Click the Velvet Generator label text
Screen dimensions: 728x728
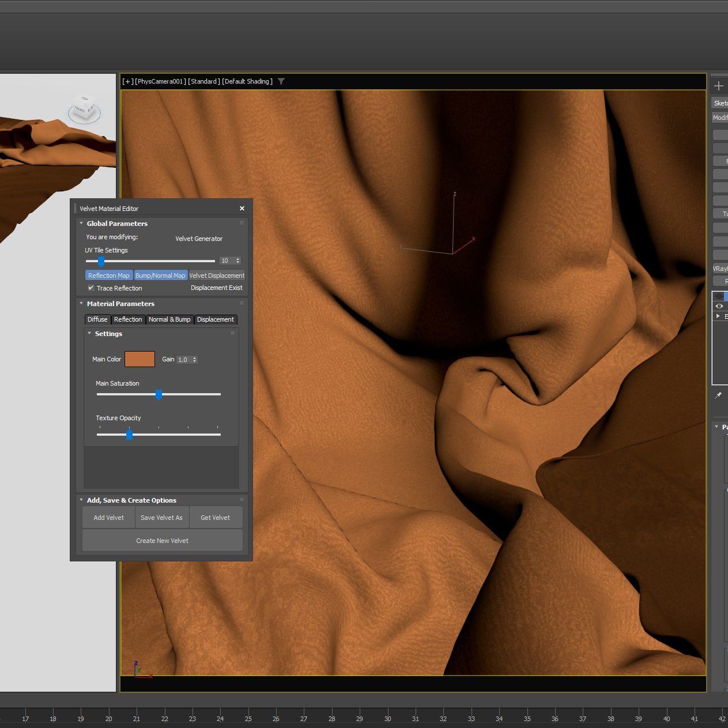(x=199, y=239)
